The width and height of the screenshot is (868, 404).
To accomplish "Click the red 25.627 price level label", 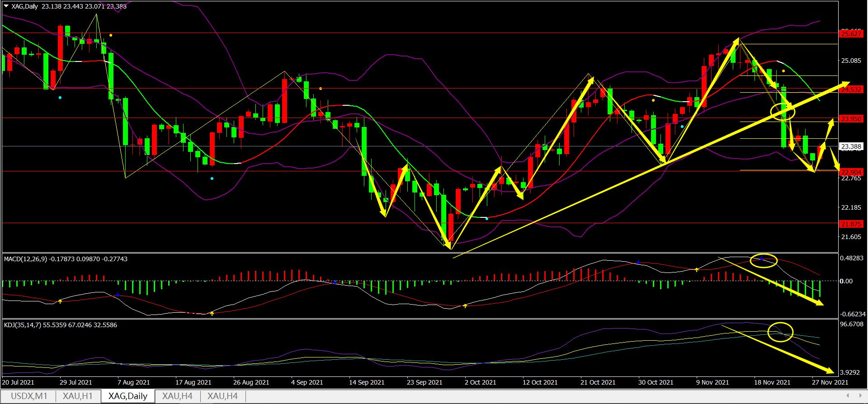I will coord(850,34).
